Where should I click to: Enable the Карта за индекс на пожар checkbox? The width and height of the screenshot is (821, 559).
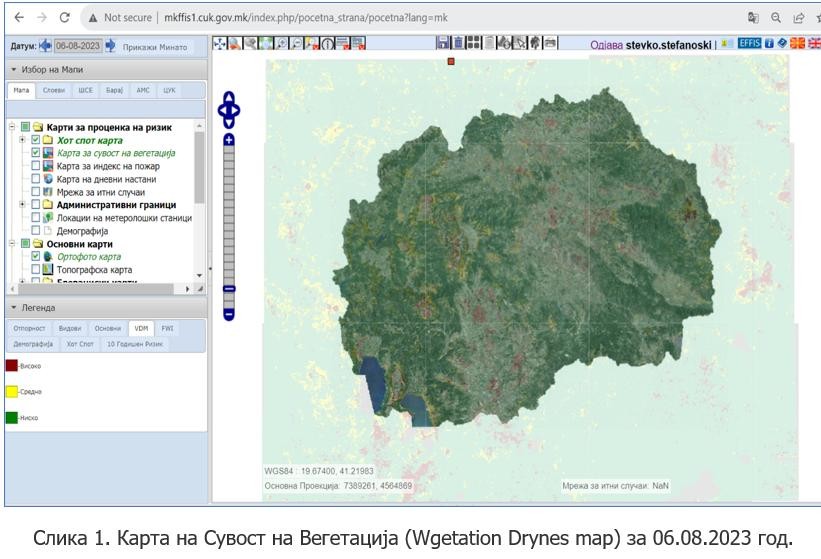pos(36,166)
